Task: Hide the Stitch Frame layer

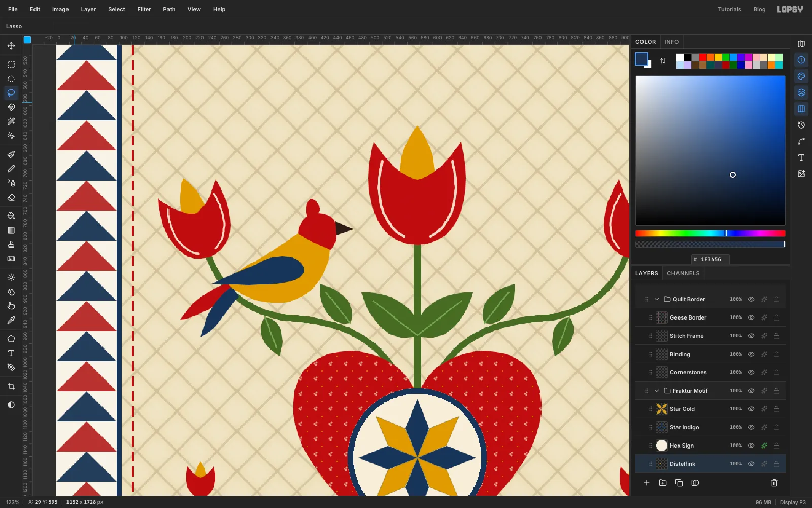Action: point(751,336)
